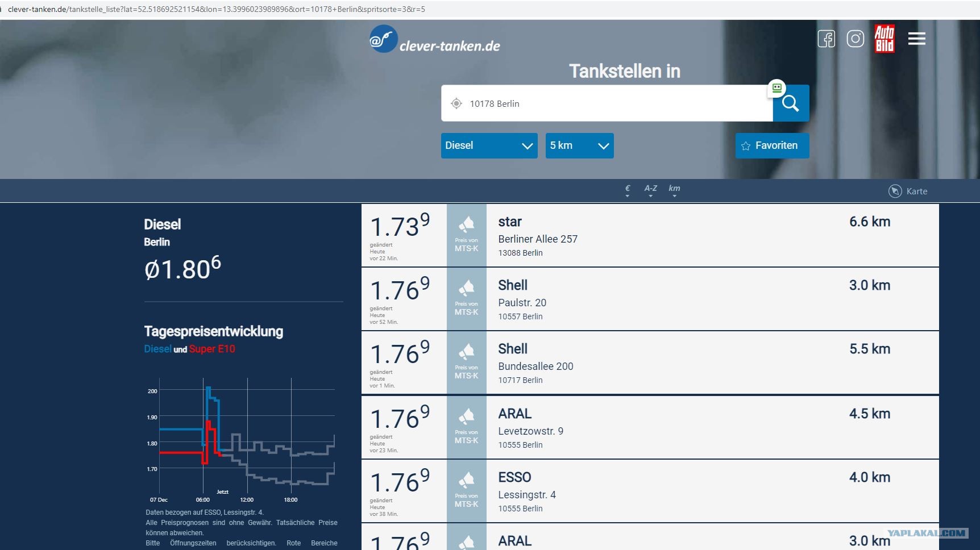Image resolution: width=980 pixels, height=550 pixels.
Task: Sort stations by price (€)
Action: pyautogui.click(x=628, y=190)
